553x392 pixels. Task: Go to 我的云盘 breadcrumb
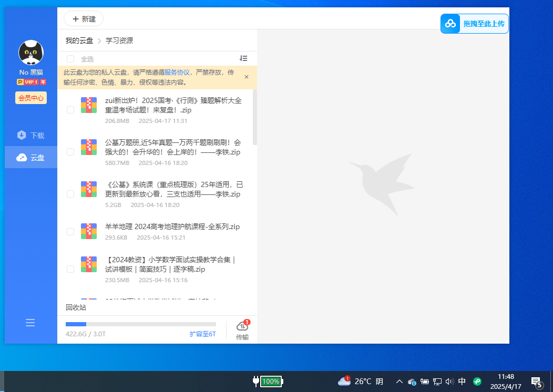[x=79, y=40]
